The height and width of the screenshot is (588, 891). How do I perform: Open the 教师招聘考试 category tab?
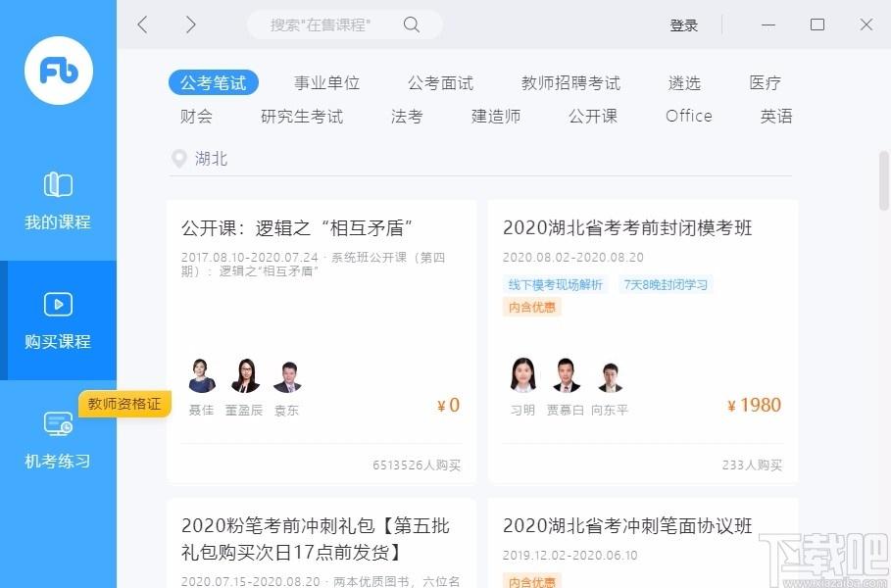point(570,83)
